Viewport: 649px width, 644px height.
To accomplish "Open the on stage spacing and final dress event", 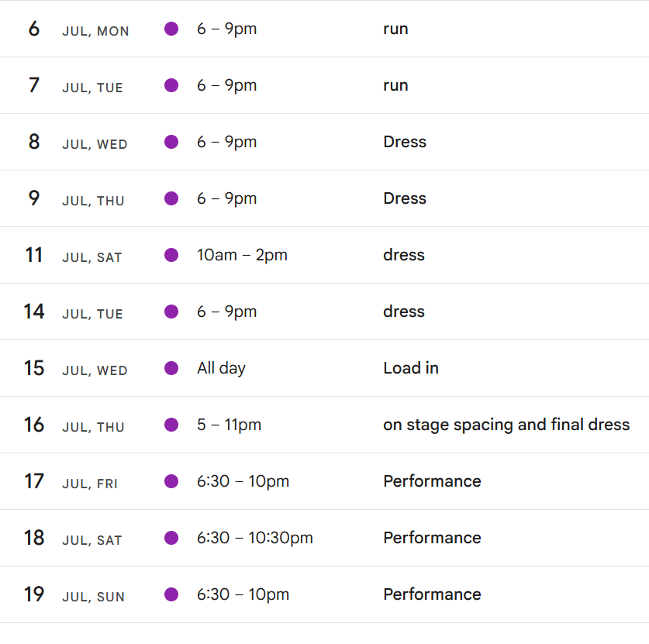I will click(x=506, y=425).
